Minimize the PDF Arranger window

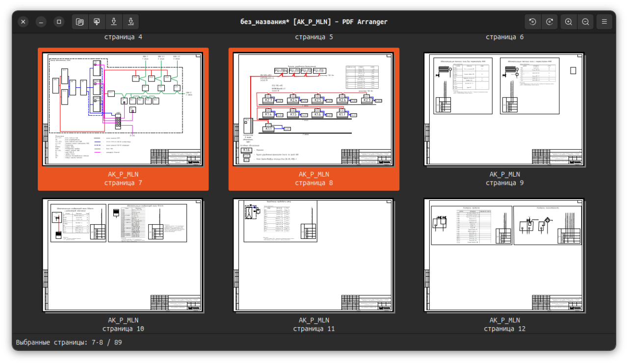(x=41, y=22)
